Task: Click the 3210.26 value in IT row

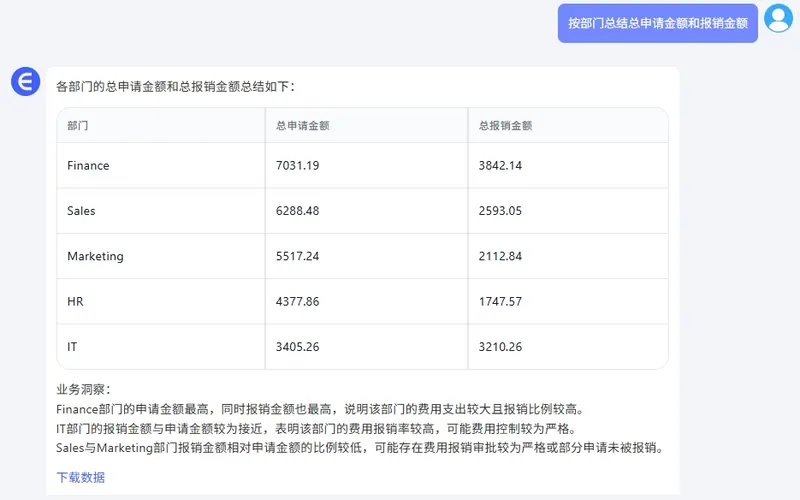Action: point(500,347)
